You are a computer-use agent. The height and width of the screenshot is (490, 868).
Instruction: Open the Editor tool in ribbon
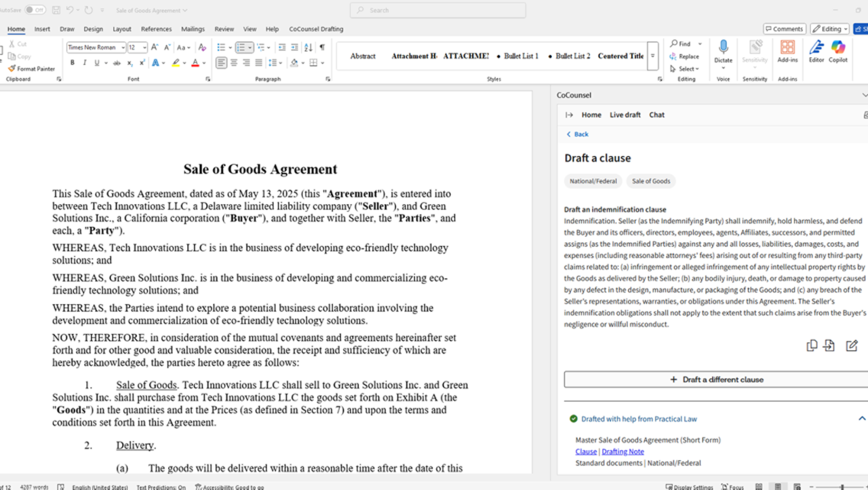(x=816, y=48)
